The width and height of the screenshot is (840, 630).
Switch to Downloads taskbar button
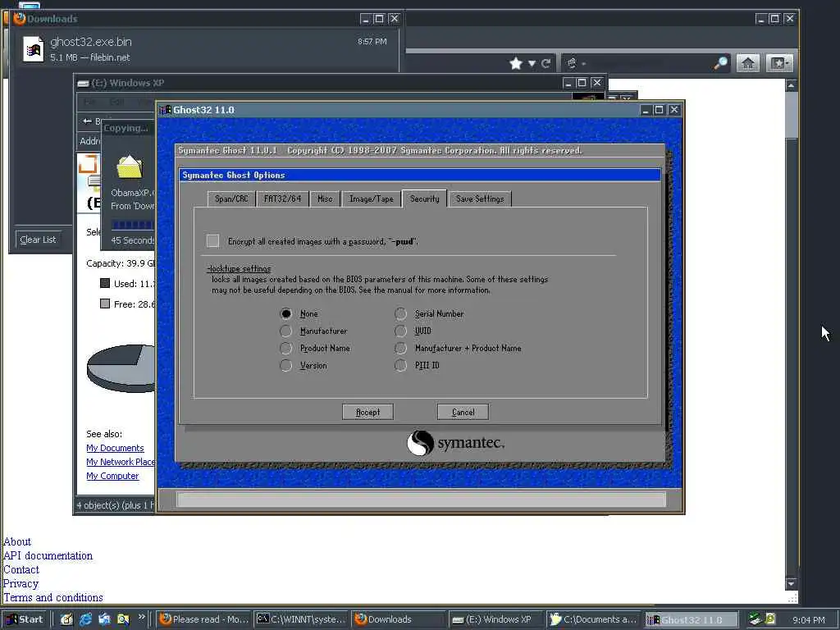[398, 619]
